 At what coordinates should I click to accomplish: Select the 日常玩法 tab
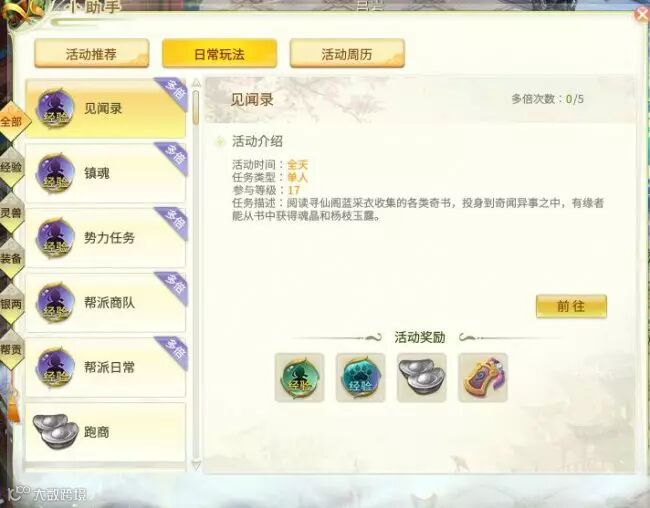[219, 53]
